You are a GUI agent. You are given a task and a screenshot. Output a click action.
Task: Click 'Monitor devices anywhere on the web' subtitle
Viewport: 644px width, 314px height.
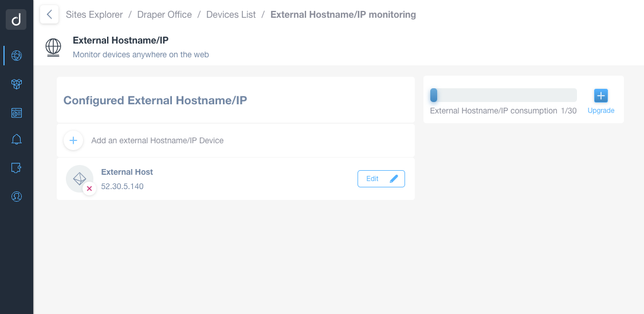click(141, 54)
